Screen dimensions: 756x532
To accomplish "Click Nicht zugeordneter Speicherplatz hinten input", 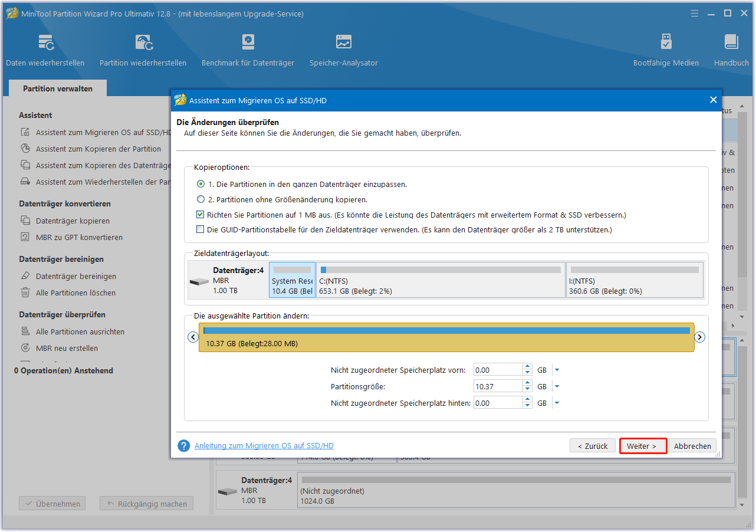I will click(x=498, y=403).
